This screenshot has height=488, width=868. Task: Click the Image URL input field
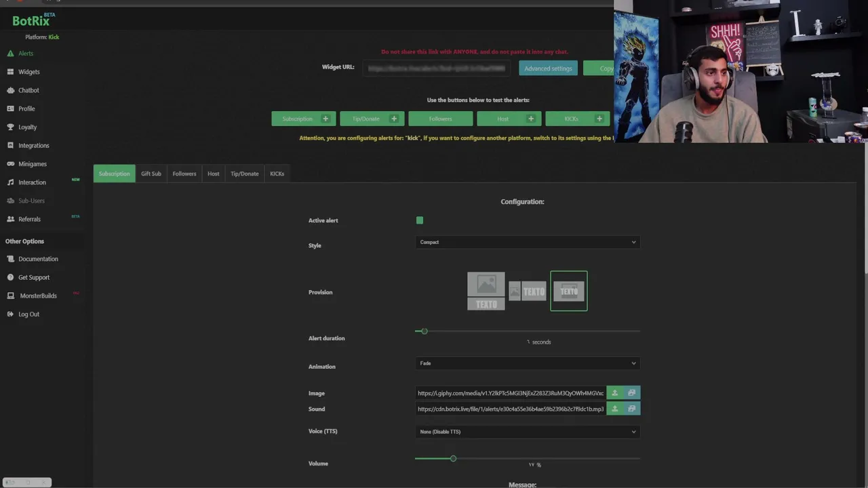511,392
